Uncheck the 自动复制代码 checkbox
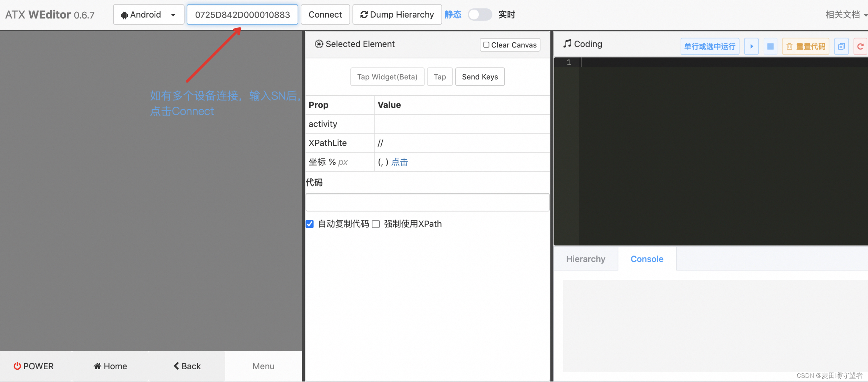 tap(309, 224)
